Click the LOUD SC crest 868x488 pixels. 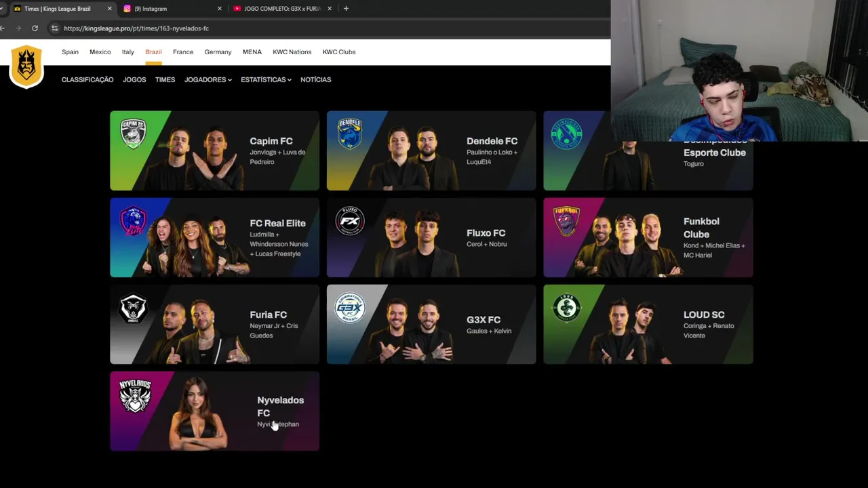(x=566, y=308)
